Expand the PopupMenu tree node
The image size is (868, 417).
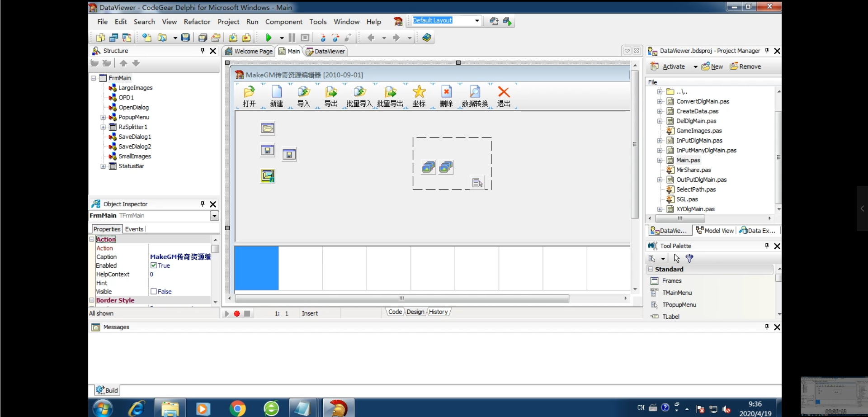[x=103, y=117]
